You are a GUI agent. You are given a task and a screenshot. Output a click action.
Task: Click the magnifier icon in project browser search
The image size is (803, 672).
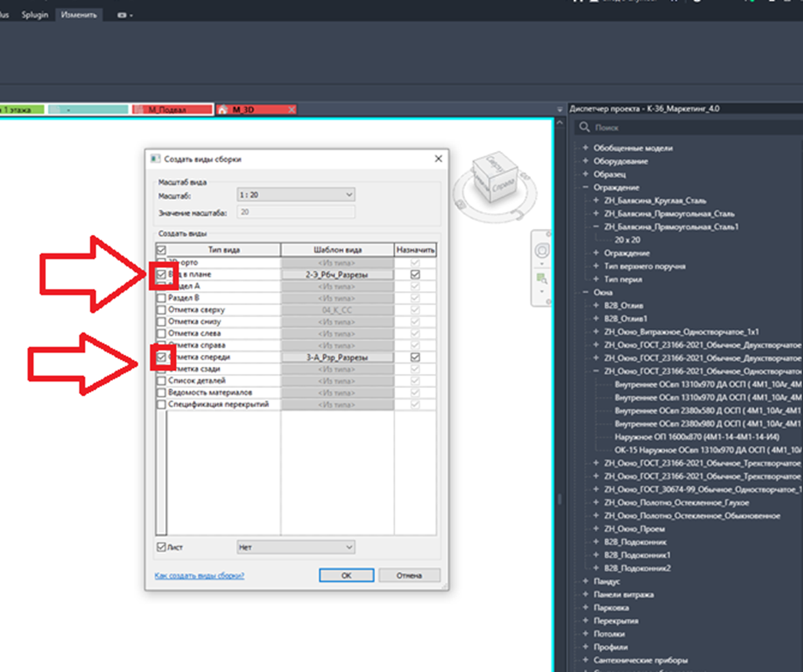[584, 127]
